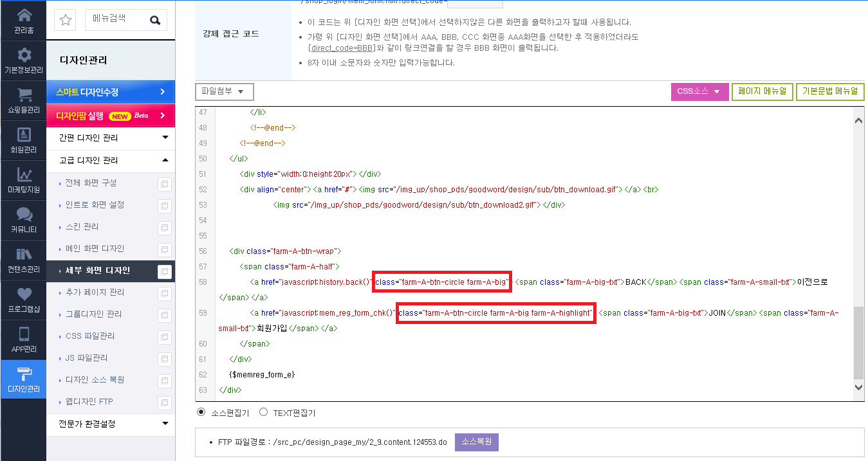Open APP관리 phone icon
The height and width of the screenshot is (461, 868).
24,334
